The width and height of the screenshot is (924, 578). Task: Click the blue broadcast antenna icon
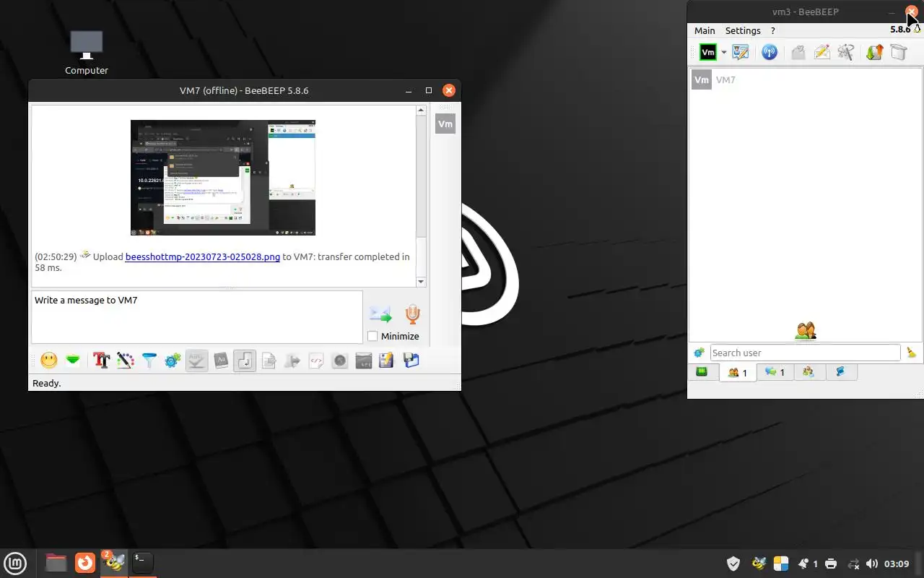770,52
